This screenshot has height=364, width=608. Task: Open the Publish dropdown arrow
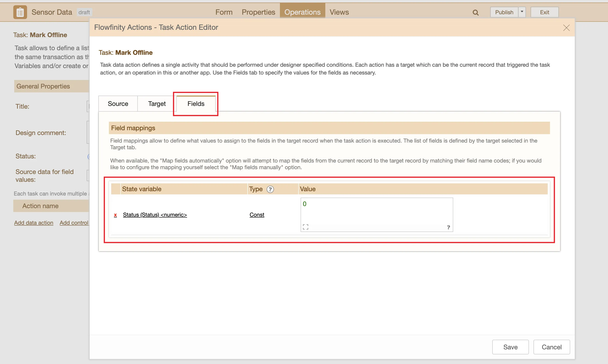pyautogui.click(x=522, y=12)
